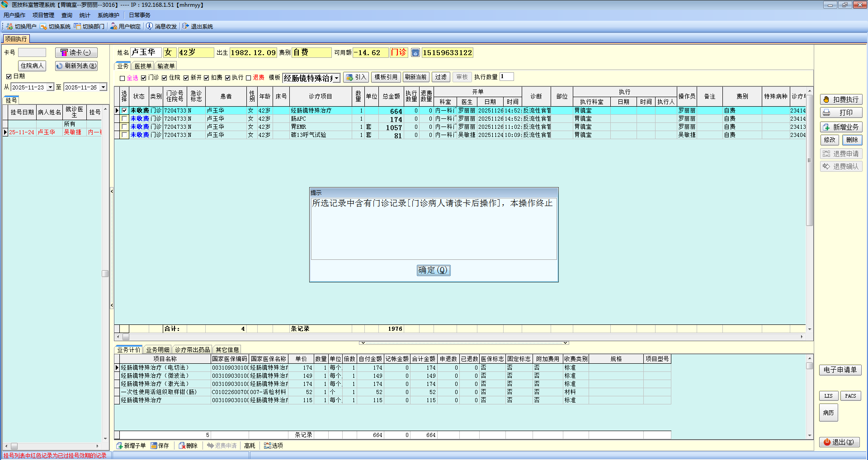Click the 扣费执行 hand icon
Image resolution: width=868 pixels, height=460 pixels.
(826, 99)
